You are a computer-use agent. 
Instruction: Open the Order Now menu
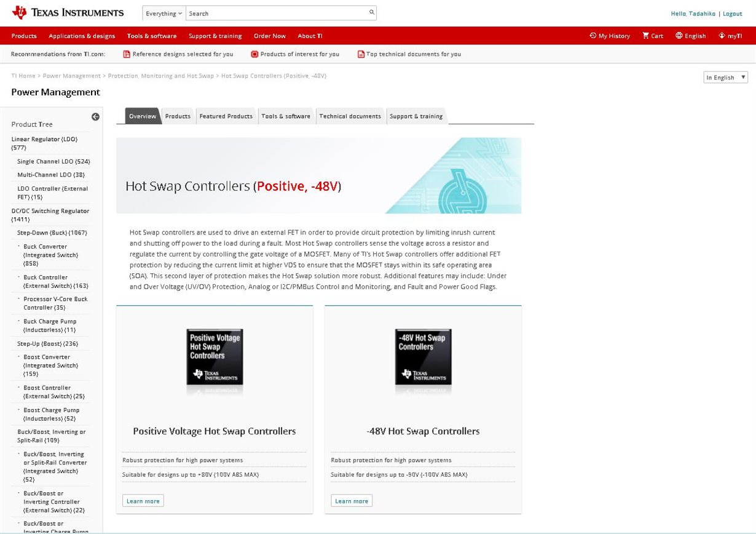pyautogui.click(x=270, y=36)
